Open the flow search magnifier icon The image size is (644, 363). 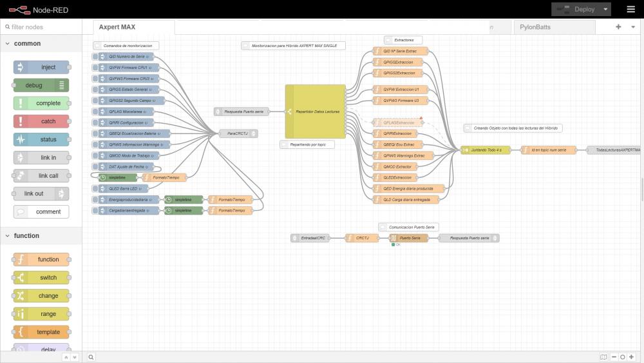(x=91, y=357)
